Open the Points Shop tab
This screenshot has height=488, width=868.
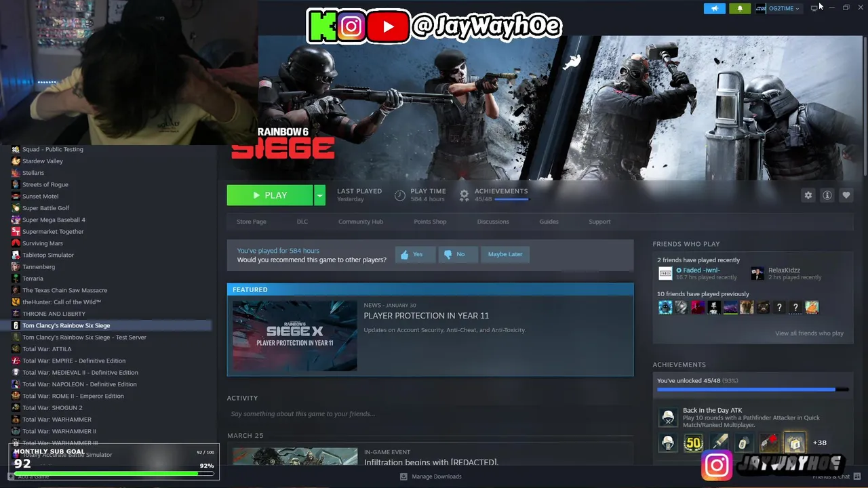click(430, 222)
